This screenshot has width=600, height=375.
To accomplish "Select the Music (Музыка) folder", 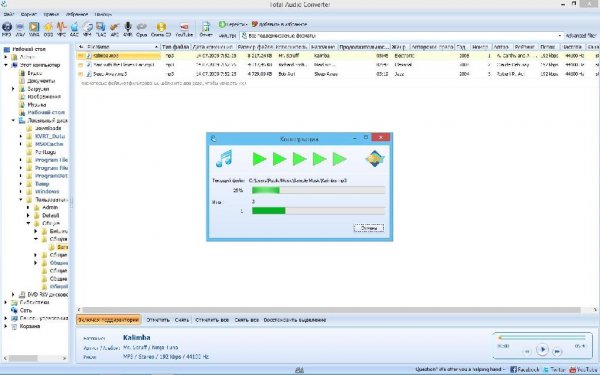I will 37,104.
